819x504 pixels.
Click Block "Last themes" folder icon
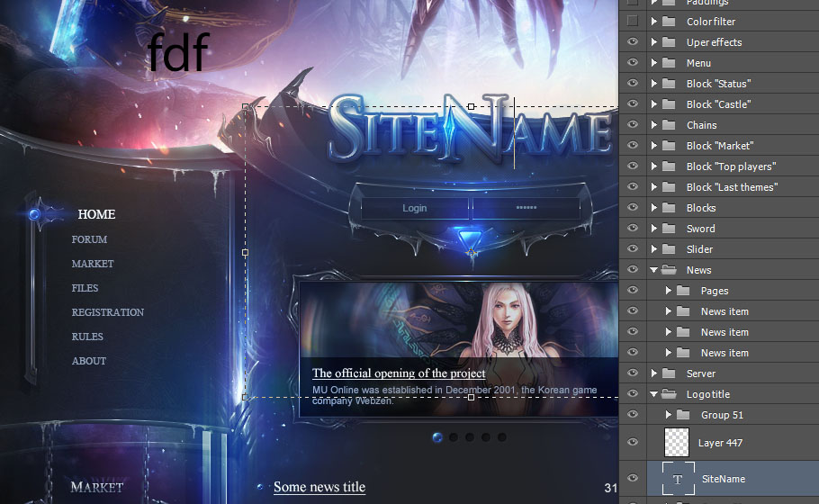click(669, 187)
